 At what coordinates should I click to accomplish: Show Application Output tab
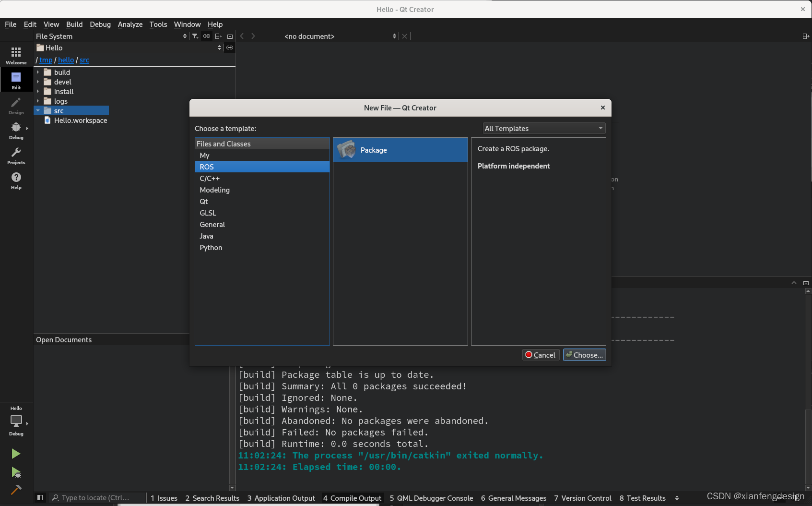tap(281, 498)
